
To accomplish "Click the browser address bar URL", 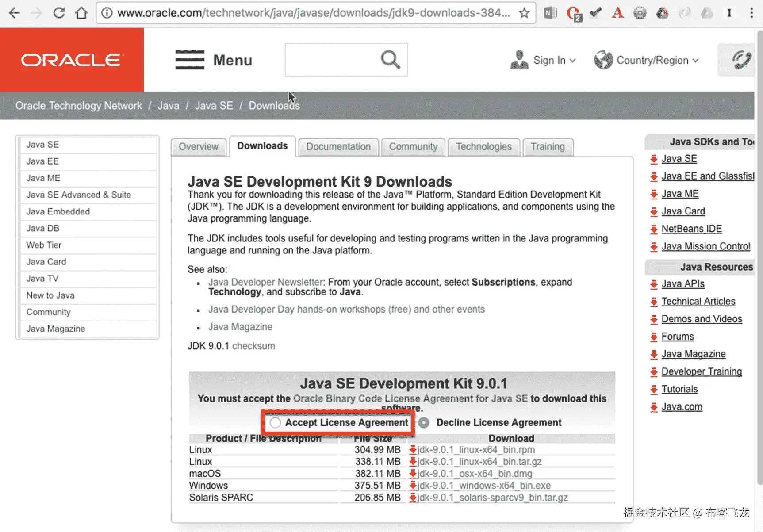I will tap(313, 13).
